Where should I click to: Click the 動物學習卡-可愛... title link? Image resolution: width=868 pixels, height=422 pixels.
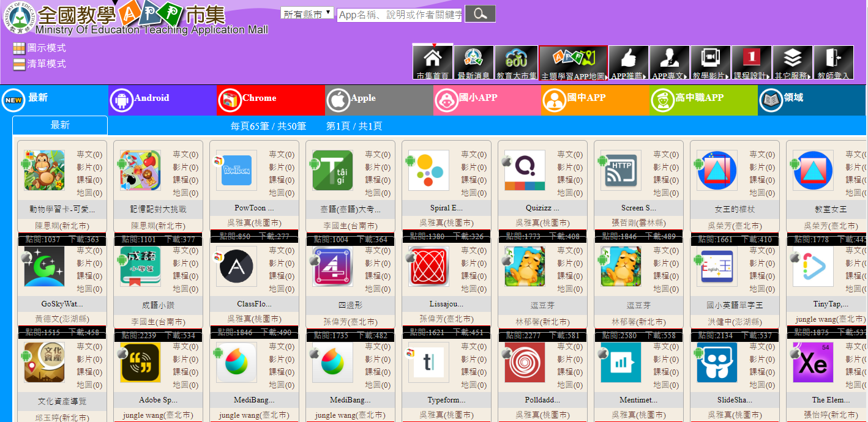(62, 209)
